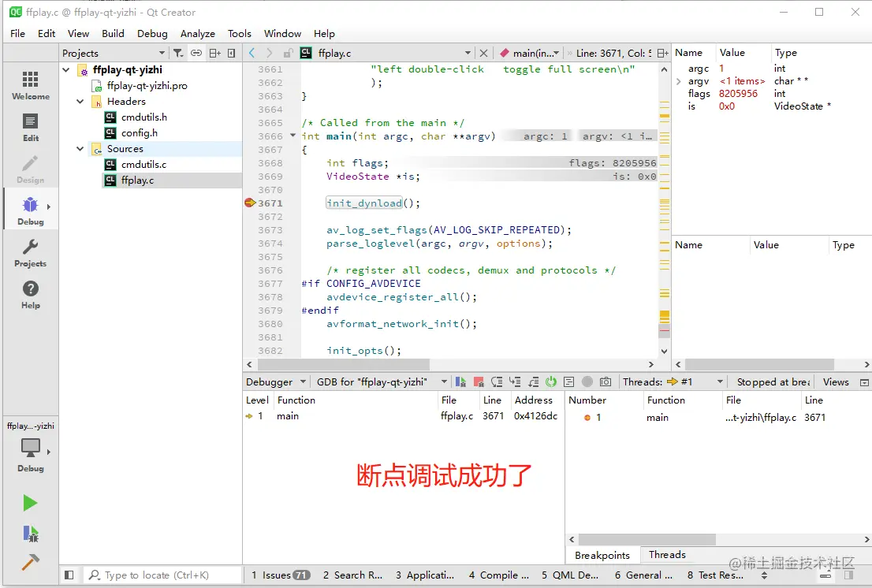872x588 pixels.
Task: Open the General Messages pane
Action: point(643,575)
